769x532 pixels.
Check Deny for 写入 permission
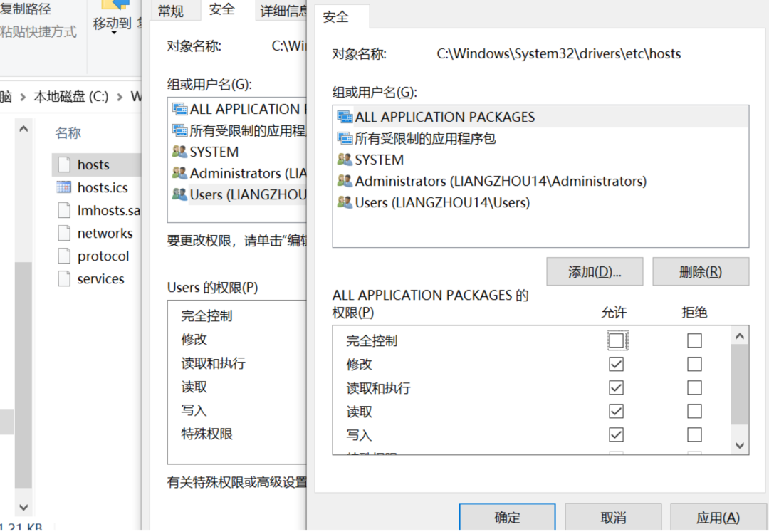[694, 434]
